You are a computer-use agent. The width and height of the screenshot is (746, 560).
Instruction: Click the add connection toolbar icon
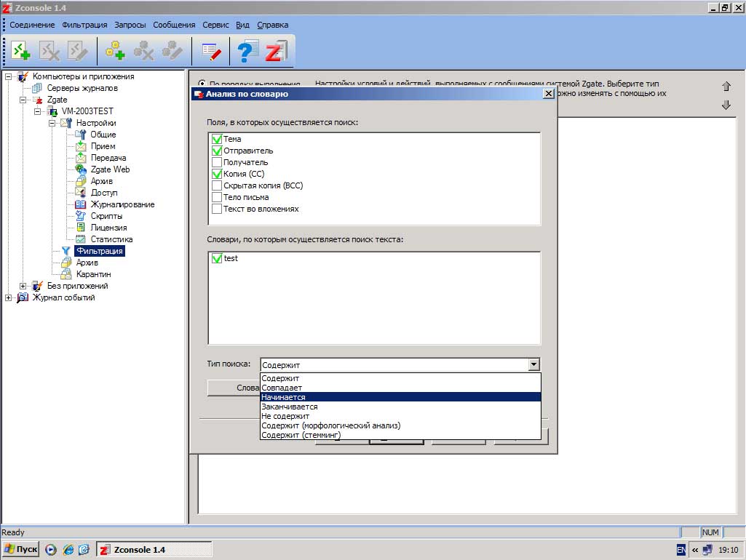(x=20, y=50)
